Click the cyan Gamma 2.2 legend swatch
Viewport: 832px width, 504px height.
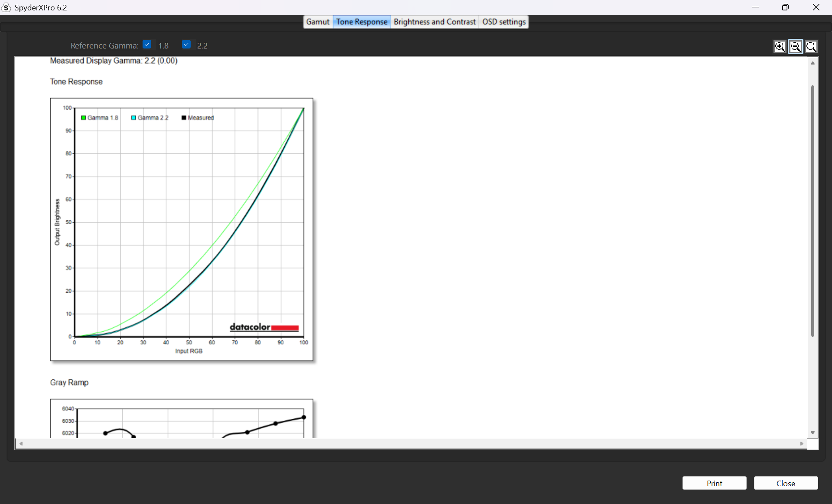coord(133,118)
